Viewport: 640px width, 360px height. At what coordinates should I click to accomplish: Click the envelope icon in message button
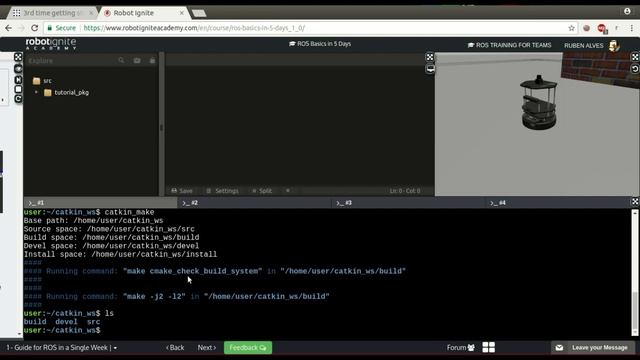559,348
